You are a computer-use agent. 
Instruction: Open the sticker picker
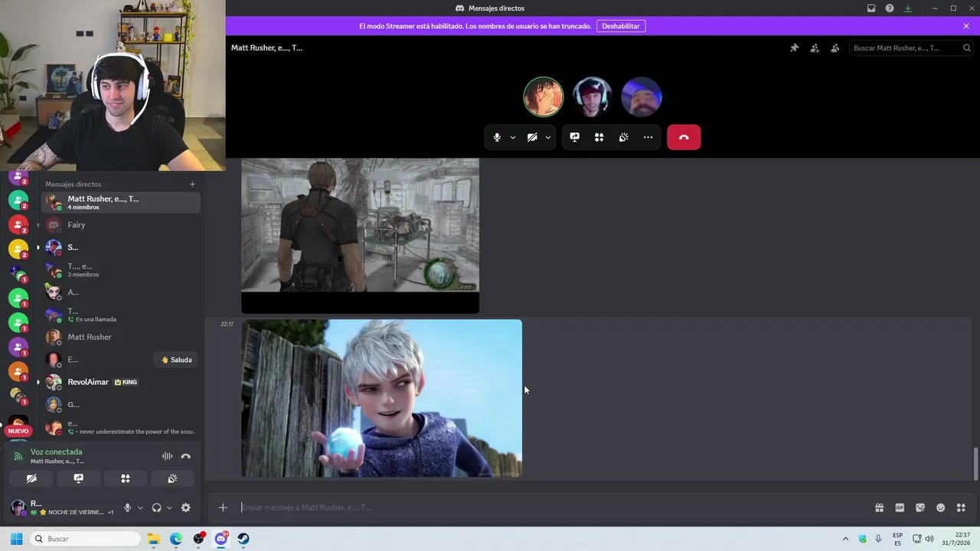pos(920,507)
